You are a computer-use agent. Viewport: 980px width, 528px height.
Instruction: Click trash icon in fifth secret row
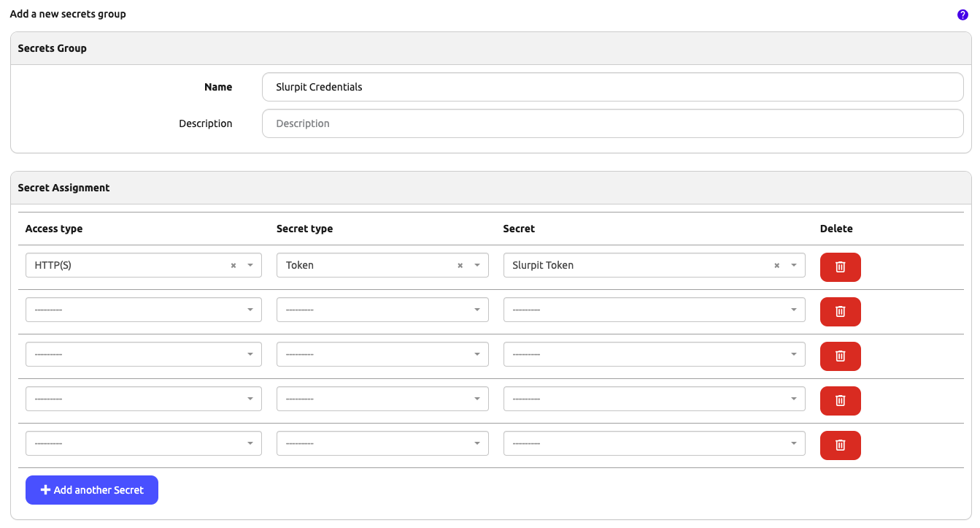[840, 445]
